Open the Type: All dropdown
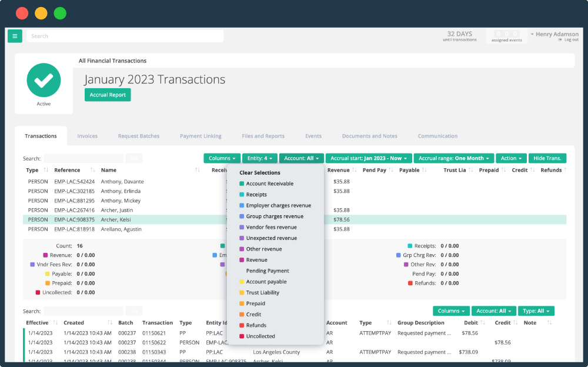The image size is (588, 367). [536, 311]
